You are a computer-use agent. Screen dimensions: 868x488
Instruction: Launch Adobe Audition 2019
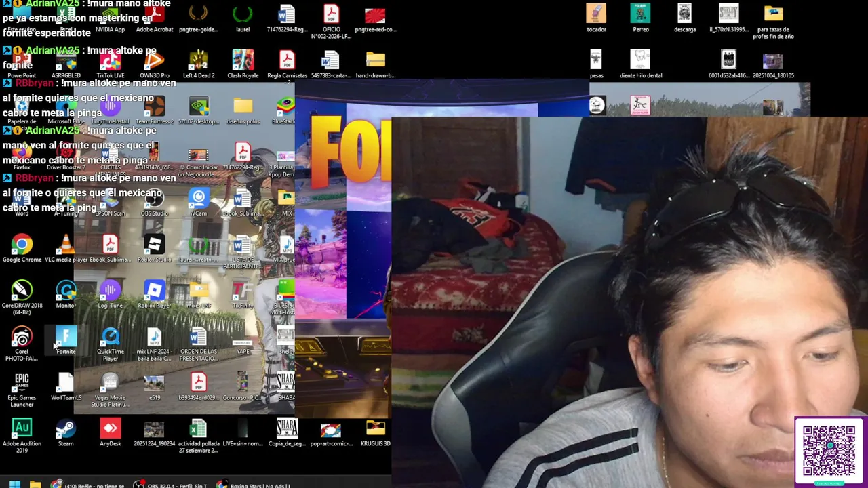tap(22, 436)
